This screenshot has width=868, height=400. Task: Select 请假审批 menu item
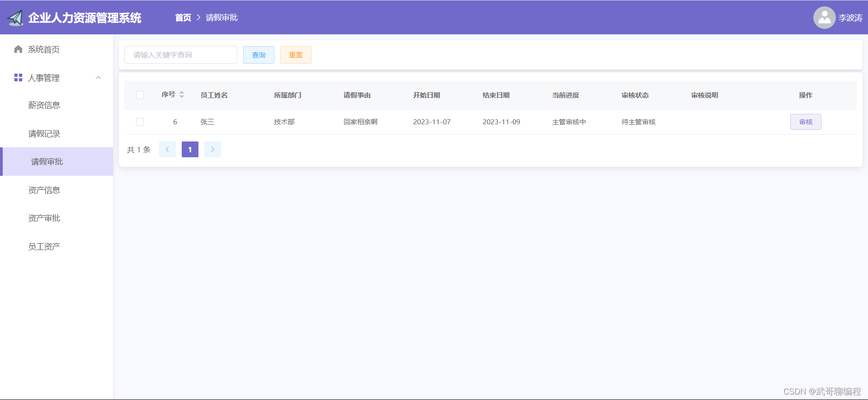[57, 161]
